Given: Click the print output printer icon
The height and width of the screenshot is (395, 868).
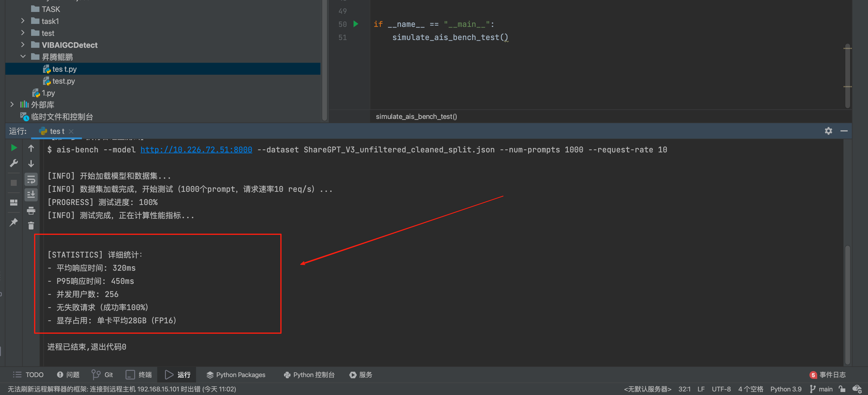Looking at the screenshot, I should click(31, 210).
